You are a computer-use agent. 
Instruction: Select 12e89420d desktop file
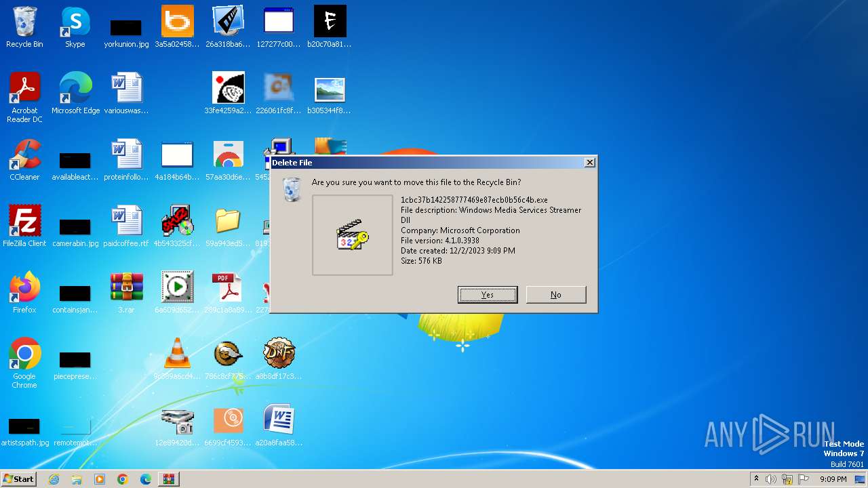[x=177, y=426]
